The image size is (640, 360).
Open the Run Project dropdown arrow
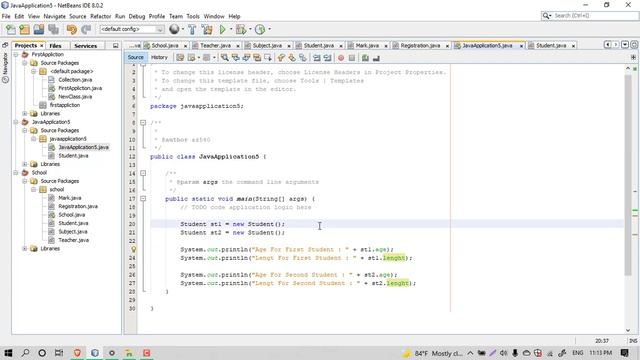[x=231, y=29]
